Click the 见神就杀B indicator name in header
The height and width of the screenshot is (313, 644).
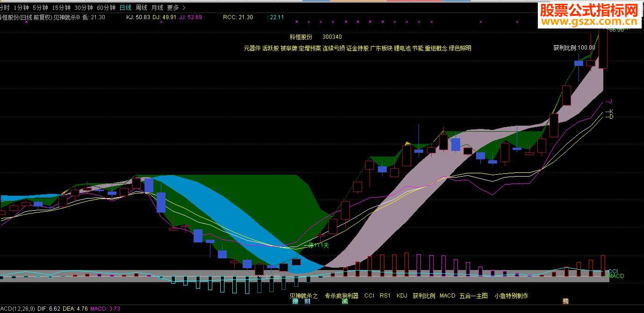pyautogui.click(x=66, y=17)
